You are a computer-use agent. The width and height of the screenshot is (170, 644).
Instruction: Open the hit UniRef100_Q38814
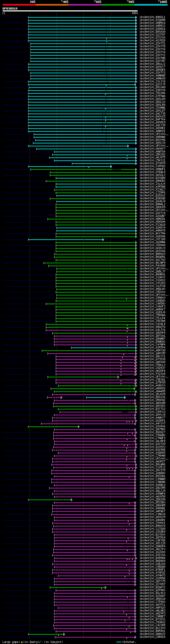pos(152,29)
